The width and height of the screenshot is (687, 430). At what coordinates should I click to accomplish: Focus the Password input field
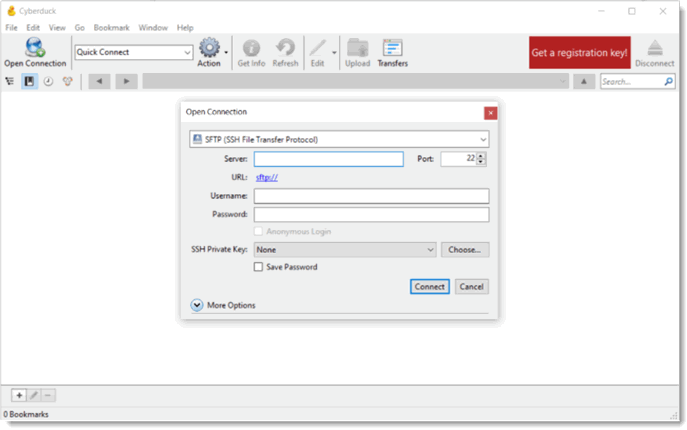tap(372, 215)
